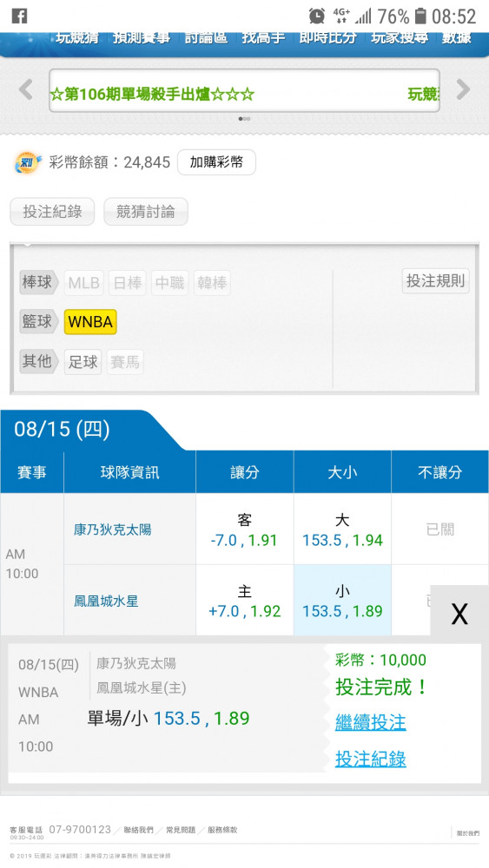The height and width of the screenshot is (868, 489).
Task: Tap the battery status icon
Action: [420, 16]
